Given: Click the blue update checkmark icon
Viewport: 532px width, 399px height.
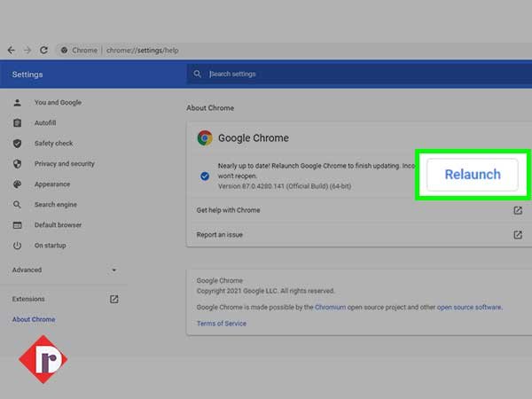Looking at the screenshot, I should 205,176.
